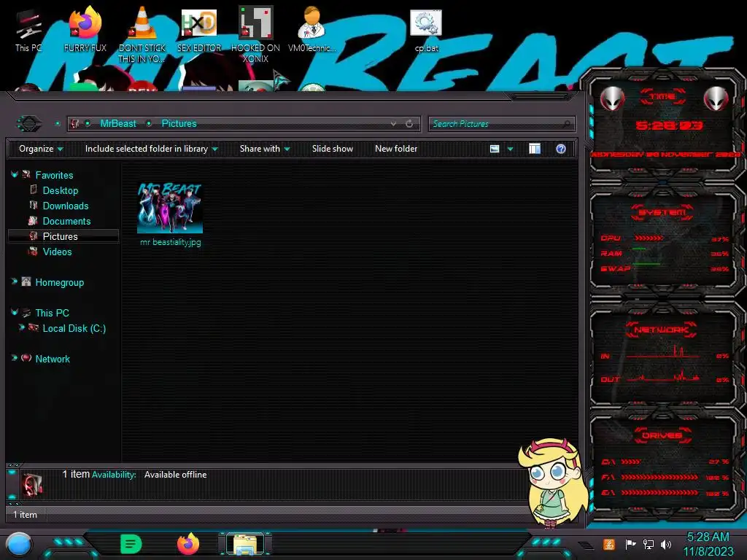
Task: Click the Pictures breadcrumb segment
Action: click(x=179, y=123)
